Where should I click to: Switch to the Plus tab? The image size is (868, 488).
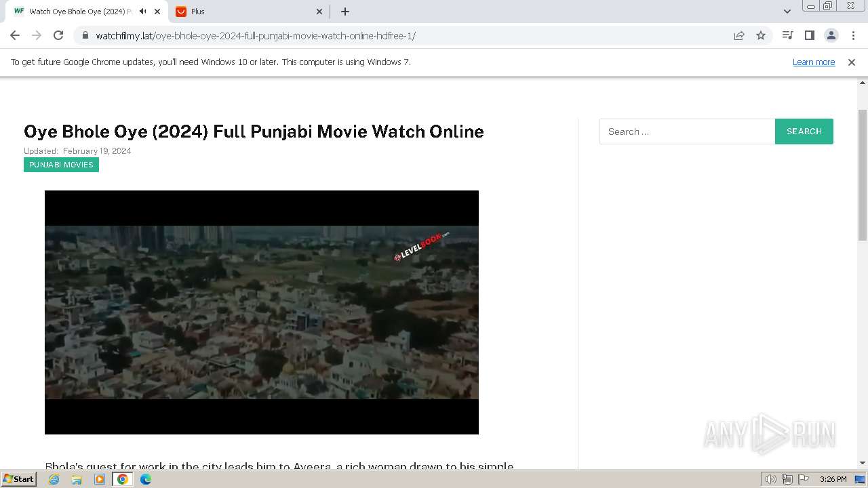(x=248, y=12)
